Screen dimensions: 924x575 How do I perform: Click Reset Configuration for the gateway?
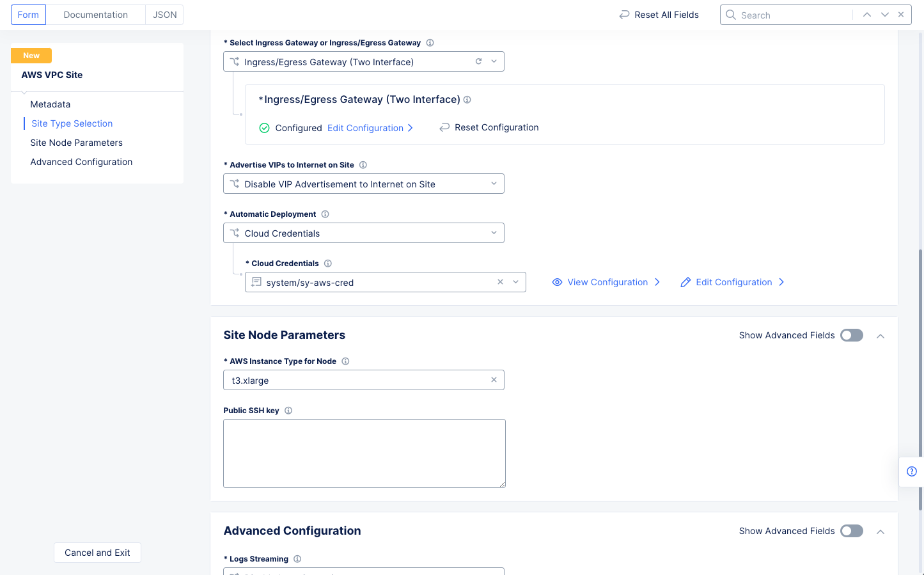pyautogui.click(x=489, y=127)
